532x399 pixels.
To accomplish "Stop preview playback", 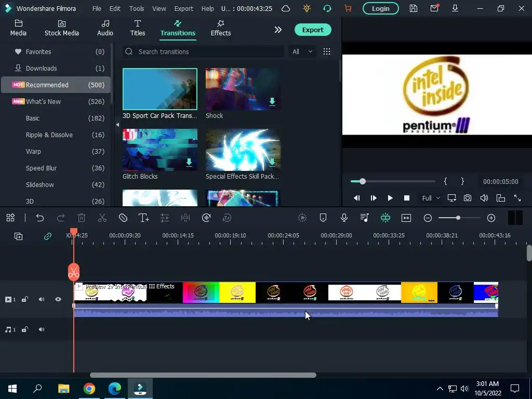I will [x=406, y=198].
